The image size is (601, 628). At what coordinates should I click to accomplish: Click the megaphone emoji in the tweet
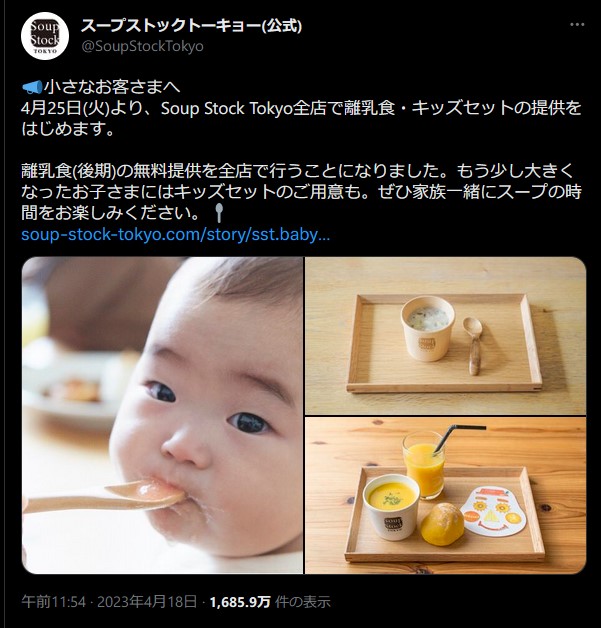pyautogui.click(x=32, y=87)
